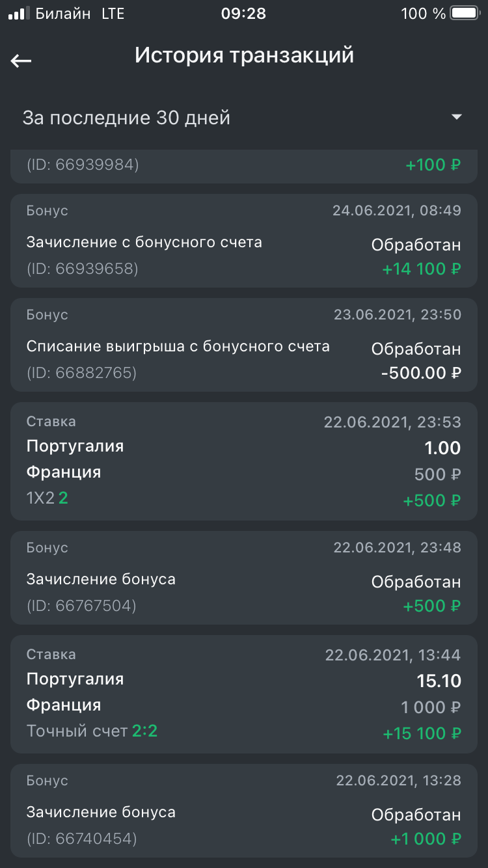Tap the +500 ₽ 'Зачисление бонуса' entry

(x=244, y=578)
